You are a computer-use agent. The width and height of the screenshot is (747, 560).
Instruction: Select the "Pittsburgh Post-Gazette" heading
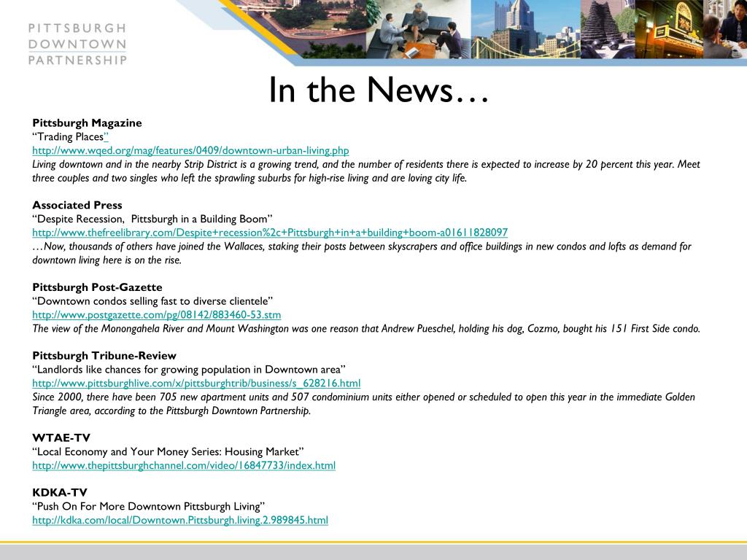pos(97,287)
